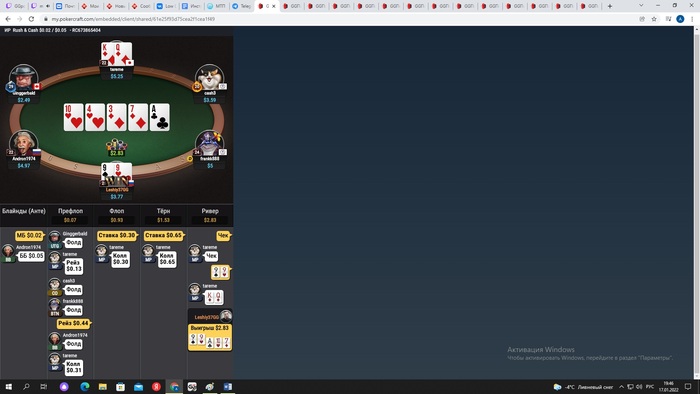This screenshot has height=394, width=700.
Task: Reload the page with the refresh icon
Action: click(31, 19)
